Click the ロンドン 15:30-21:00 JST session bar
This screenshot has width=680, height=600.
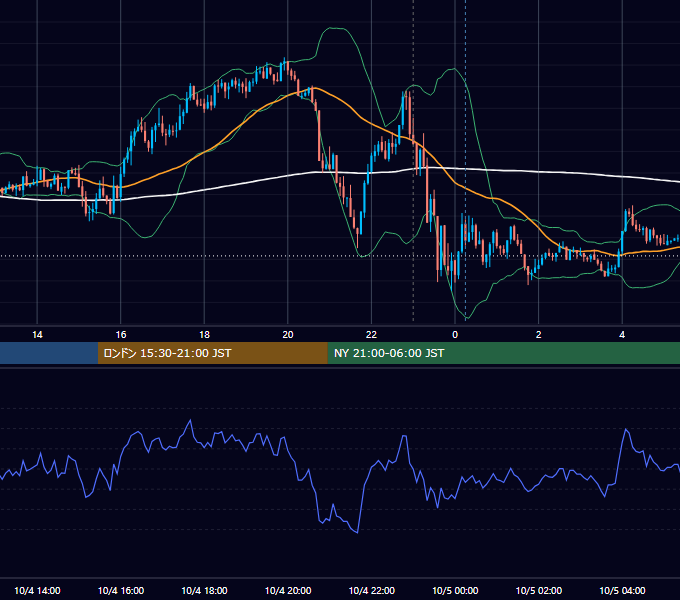point(212,353)
